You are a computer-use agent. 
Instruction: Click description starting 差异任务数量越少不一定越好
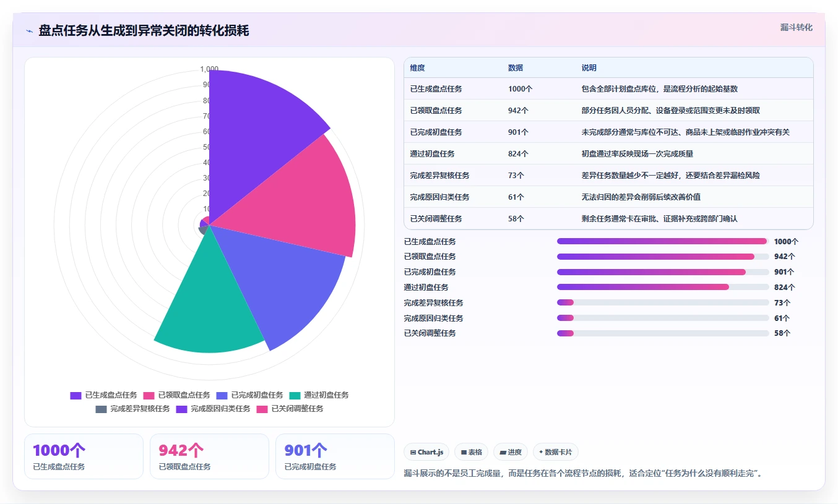670,176
